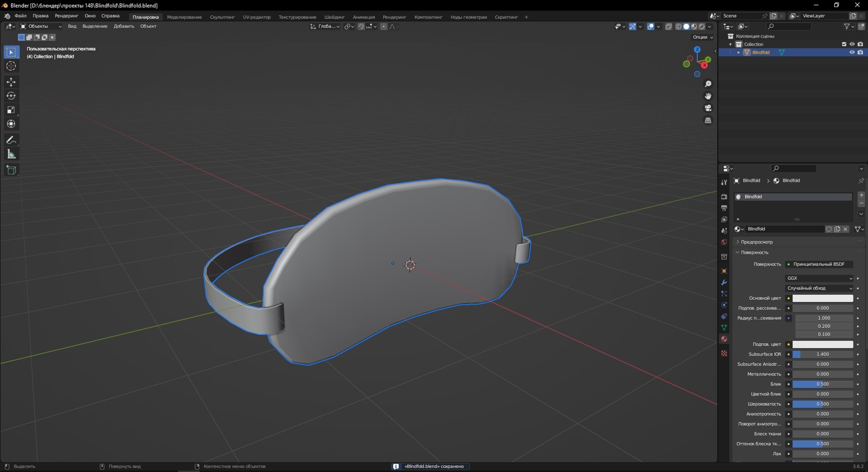Toggle visibility eye of Blindfold object

(852, 52)
